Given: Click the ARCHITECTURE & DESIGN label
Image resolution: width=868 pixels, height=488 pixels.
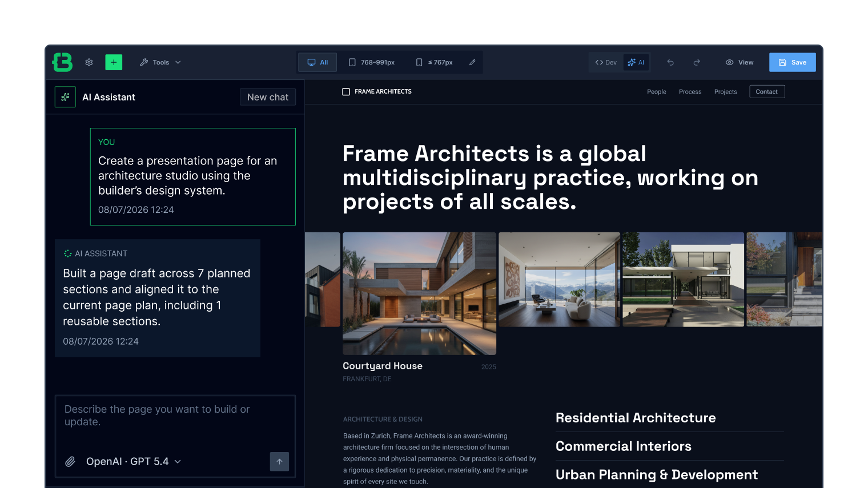Looking at the screenshot, I should [x=383, y=419].
